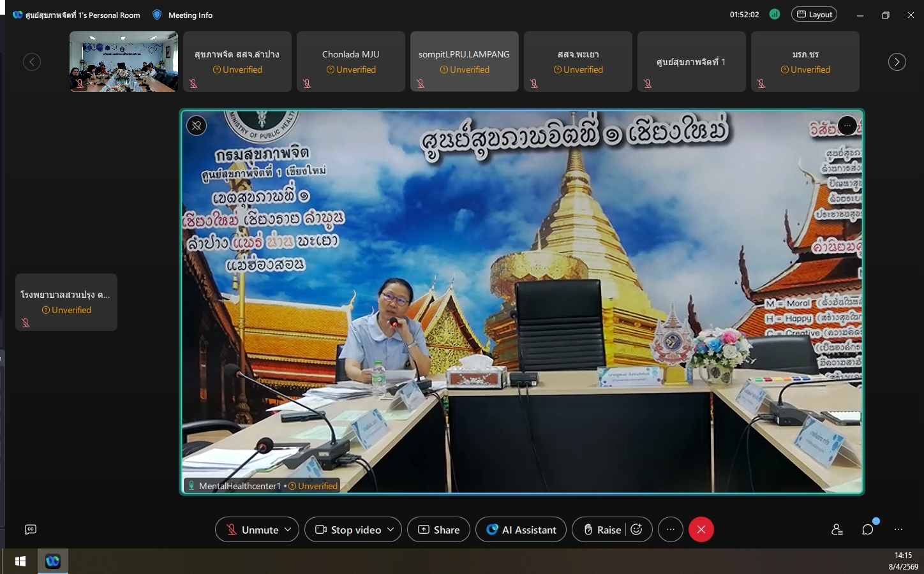
Task: Unmute the microphone
Action: coord(253,529)
